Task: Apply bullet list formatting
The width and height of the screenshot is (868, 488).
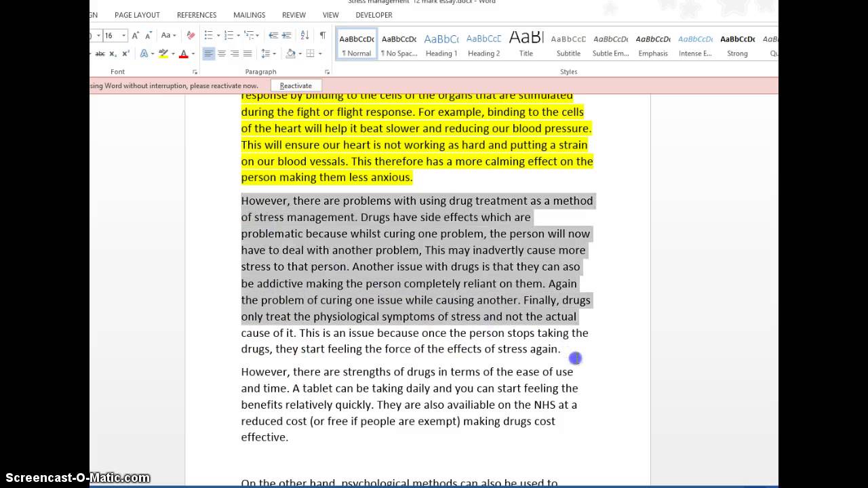Action: 208,35
